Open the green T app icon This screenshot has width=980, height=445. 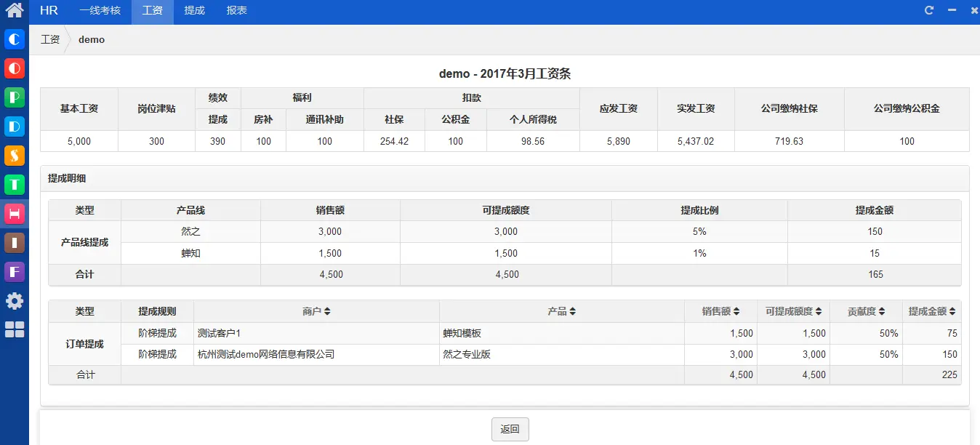[15, 185]
